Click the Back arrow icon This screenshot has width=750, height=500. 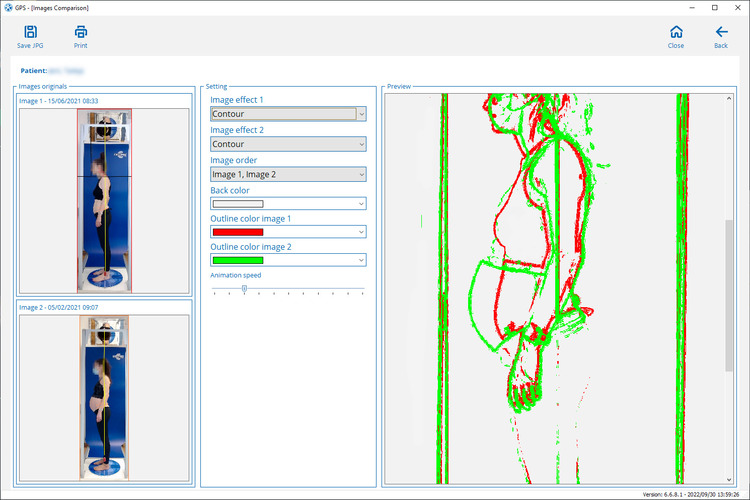click(x=721, y=32)
